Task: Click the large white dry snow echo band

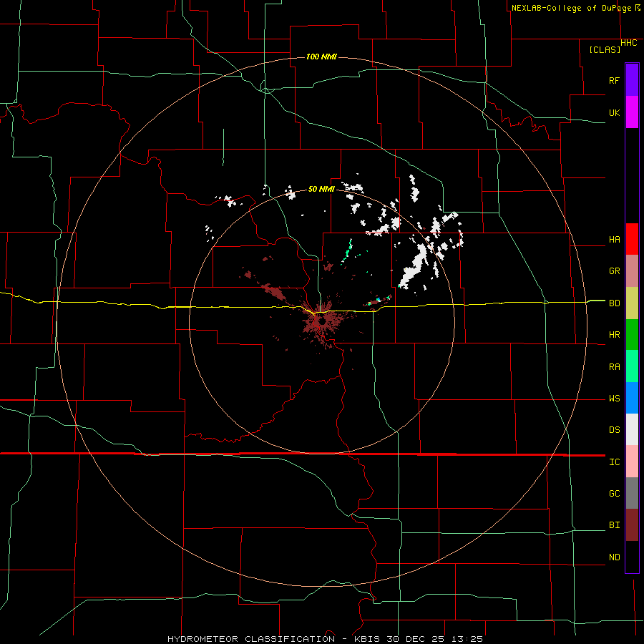Action: tap(415, 265)
